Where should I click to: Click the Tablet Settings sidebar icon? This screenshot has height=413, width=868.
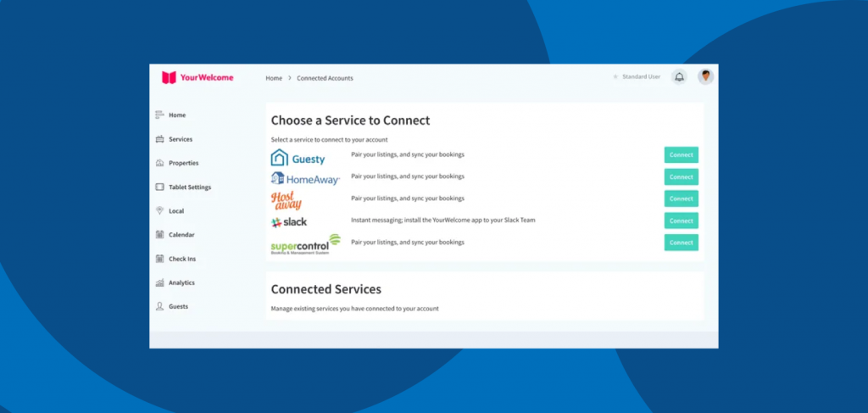pyautogui.click(x=159, y=187)
